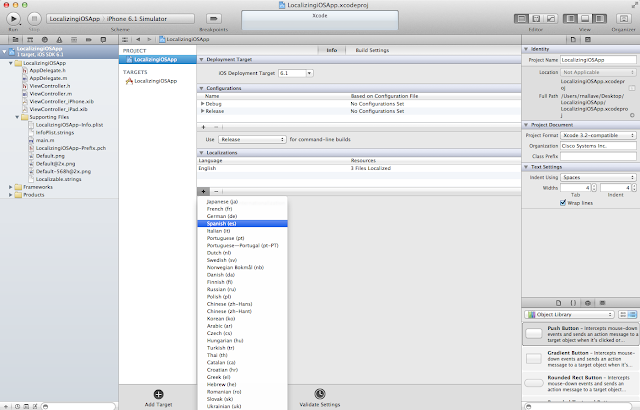640x410 pixels.
Task: Add a localization with plus button
Action: tap(203, 191)
